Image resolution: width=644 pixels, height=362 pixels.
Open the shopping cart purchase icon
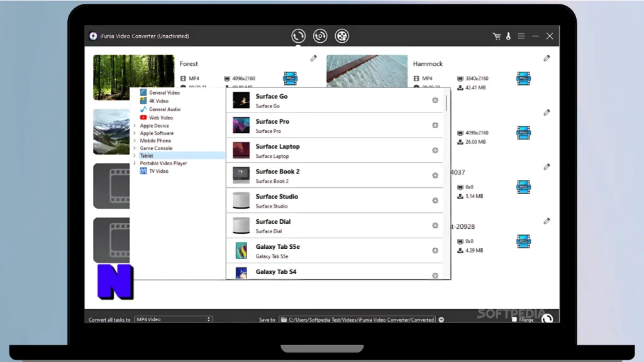[x=497, y=36]
